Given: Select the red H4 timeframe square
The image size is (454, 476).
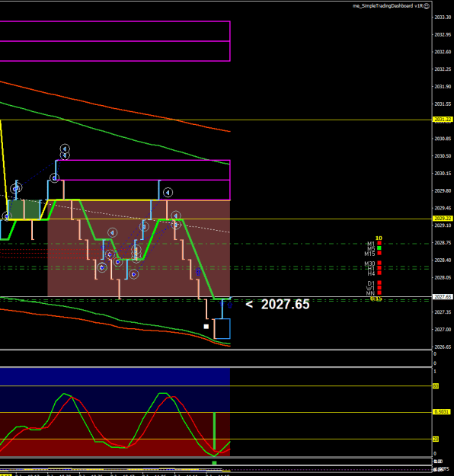Looking at the screenshot, I should 379,273.
